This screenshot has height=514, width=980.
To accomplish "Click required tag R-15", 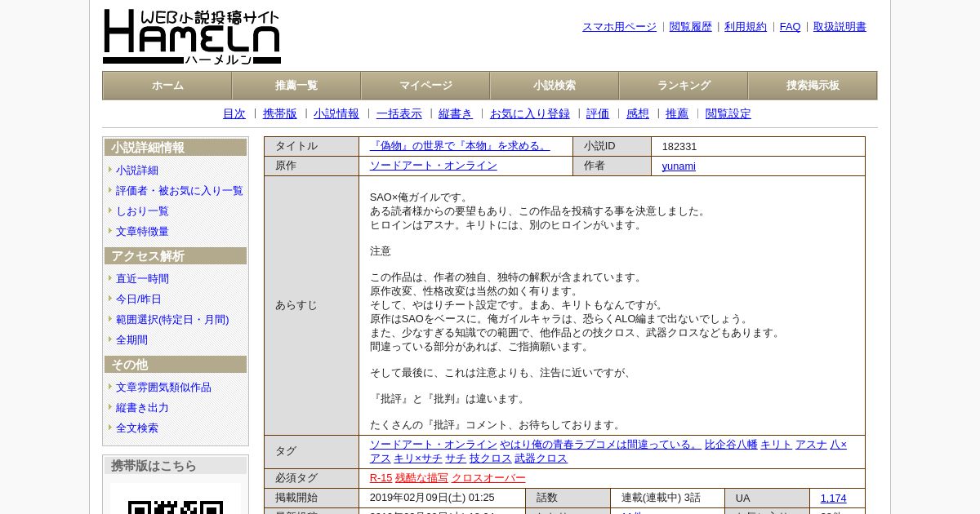I will [x=381, y=478].
